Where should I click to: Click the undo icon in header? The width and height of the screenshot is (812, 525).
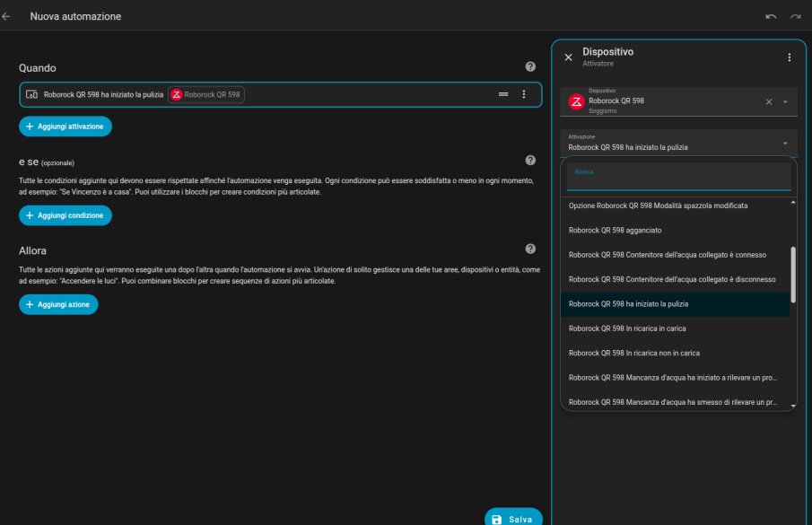pos(771,16)
